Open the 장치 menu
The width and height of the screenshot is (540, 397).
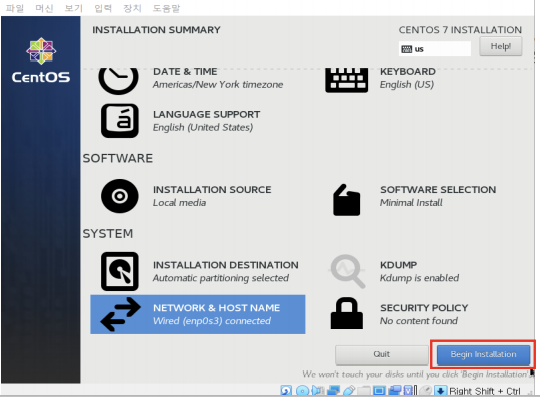coord(132,8)
